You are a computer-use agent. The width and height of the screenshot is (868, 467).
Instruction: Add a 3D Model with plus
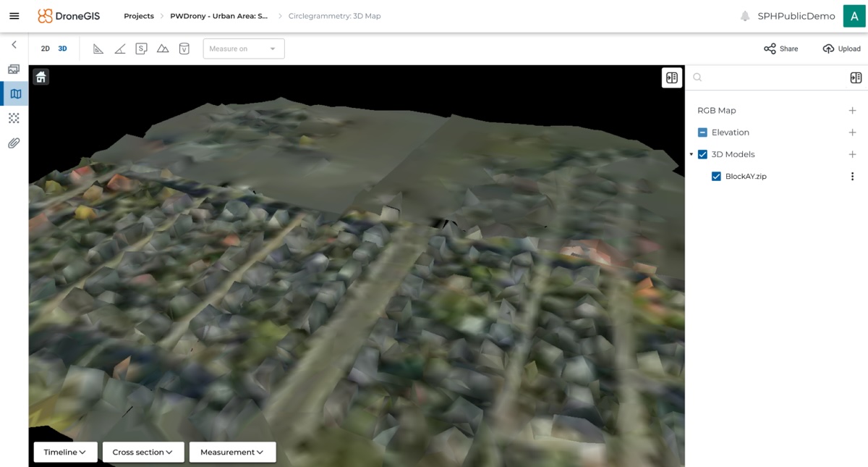852,154
